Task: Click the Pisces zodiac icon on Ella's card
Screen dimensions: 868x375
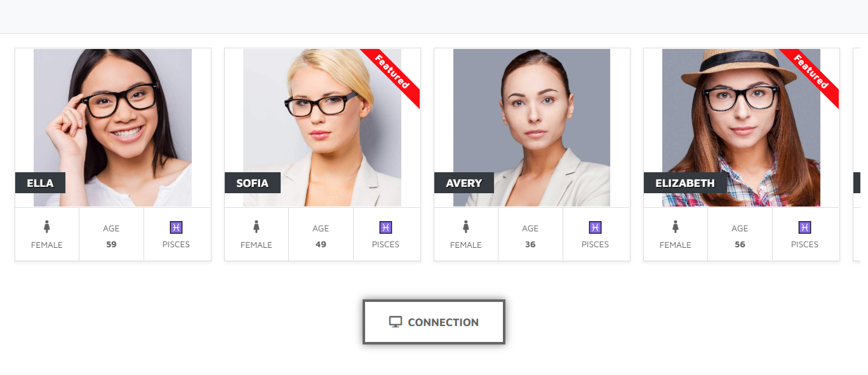Action: 176,227
